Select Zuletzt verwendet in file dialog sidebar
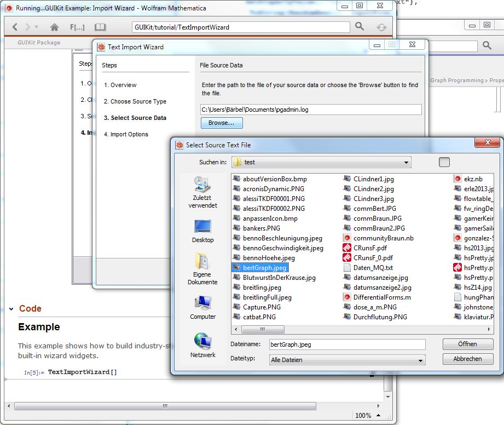 click(x=202, y=192)
